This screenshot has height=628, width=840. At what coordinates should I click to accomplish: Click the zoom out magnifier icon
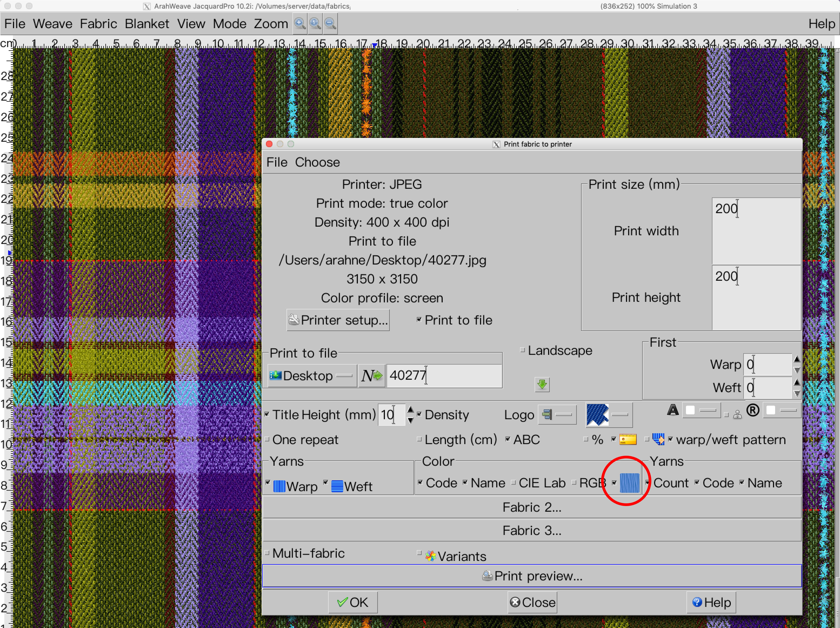330,24
